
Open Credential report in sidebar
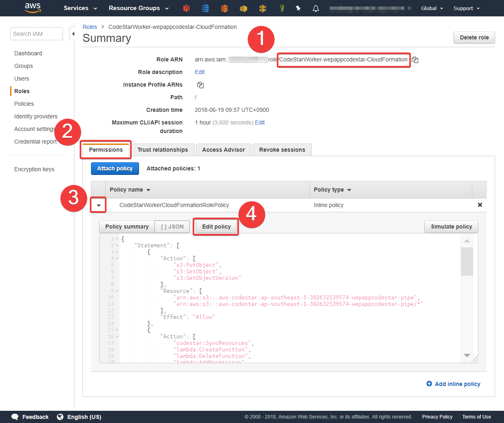35,142
